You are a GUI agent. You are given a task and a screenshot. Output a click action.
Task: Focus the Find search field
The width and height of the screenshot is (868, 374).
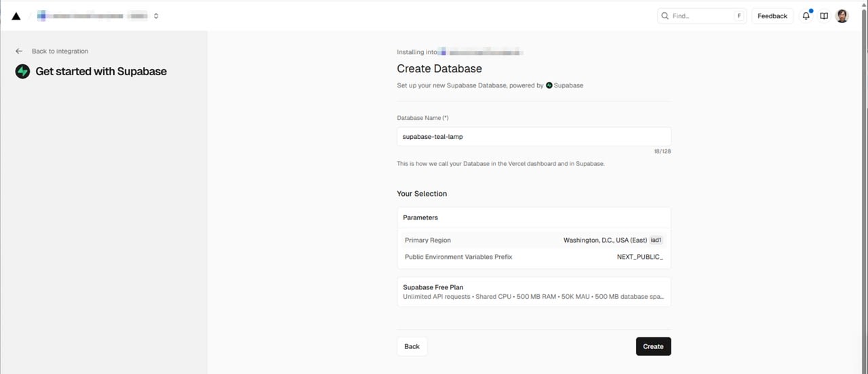coord(702,16)
